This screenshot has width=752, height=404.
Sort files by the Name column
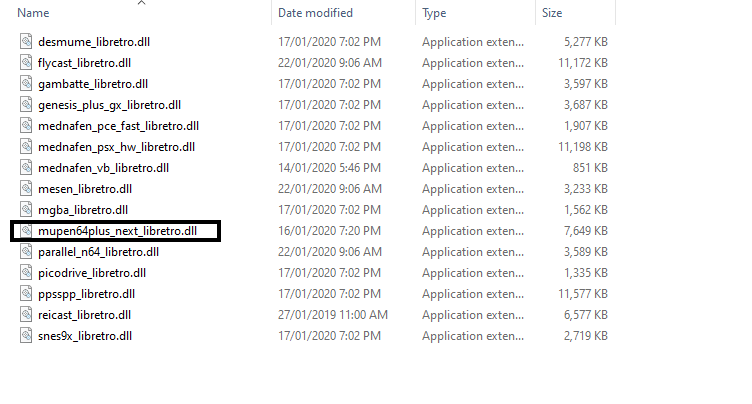coord(33,13)
